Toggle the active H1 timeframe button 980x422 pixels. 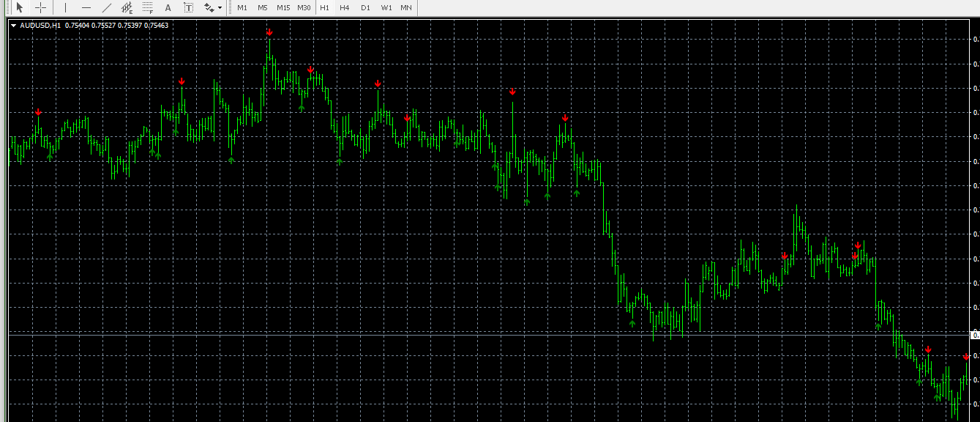[324, 7]
